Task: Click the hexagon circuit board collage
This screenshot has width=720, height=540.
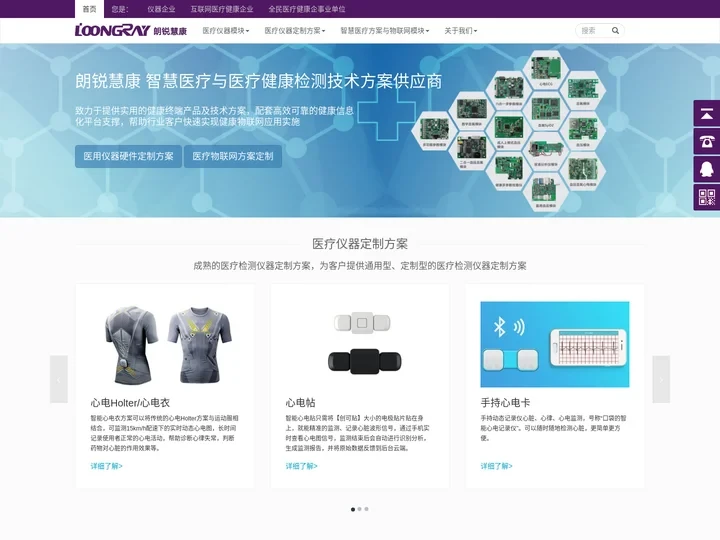Action: click(x=509, y=131)
